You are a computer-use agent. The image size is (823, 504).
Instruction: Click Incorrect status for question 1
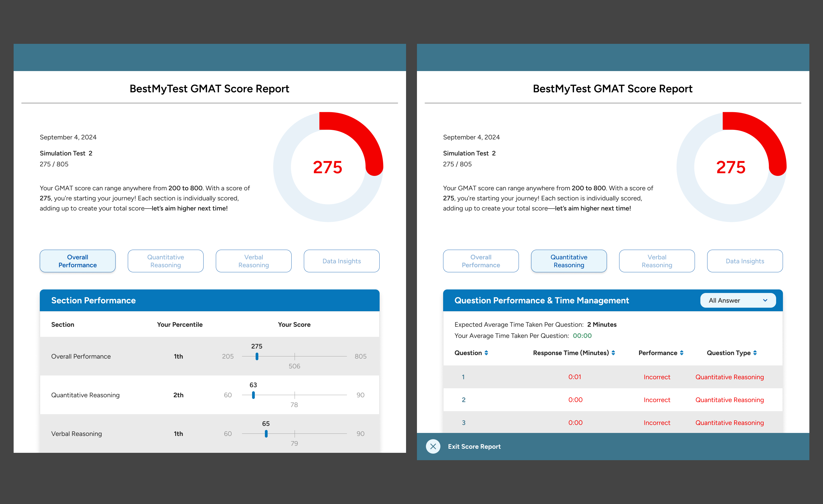click(x=657, y=377)
